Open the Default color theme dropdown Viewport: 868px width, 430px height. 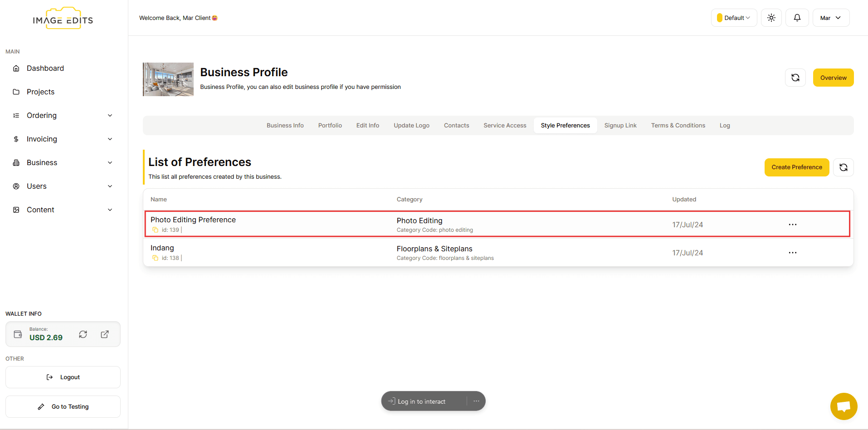[x=733, y=18]
